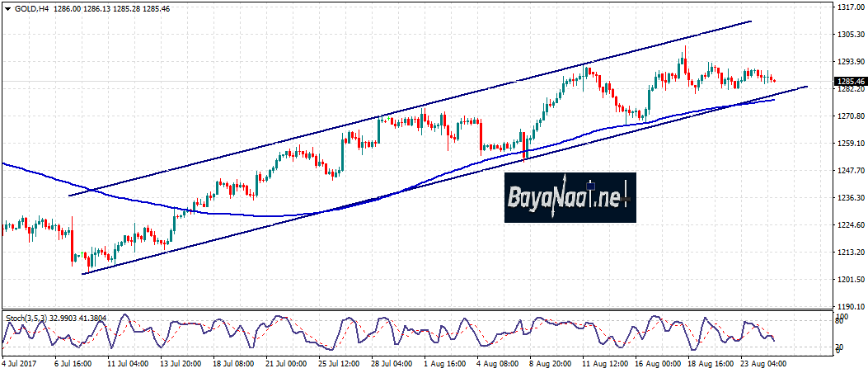This screenshot has height=373, width=868.
Task: Click the 100 level on Stochastic scale
Action: (x=842, y=317)
